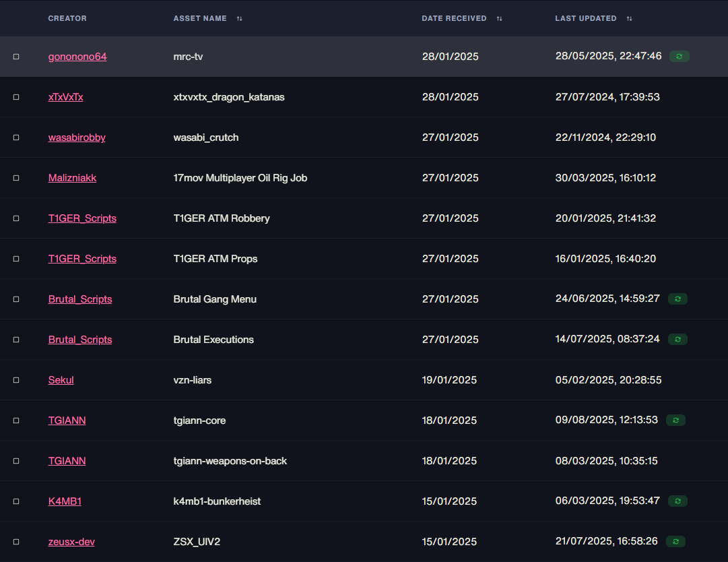The image size is (728, 562).
Task: Sort by Last Updated column arrows
Action: pyautogui.click(x=630, y=19)
